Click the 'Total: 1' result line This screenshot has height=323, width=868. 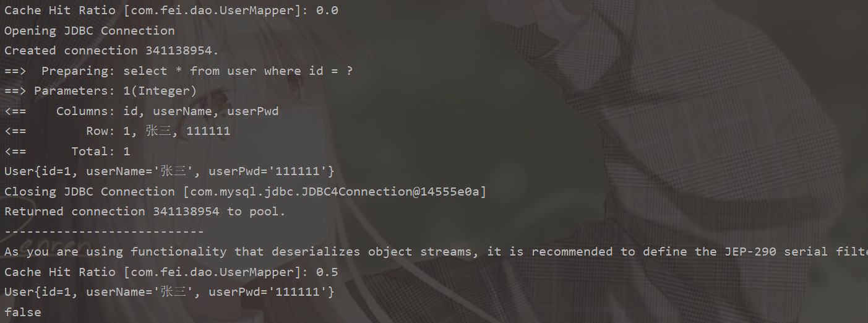pos(67,152)
